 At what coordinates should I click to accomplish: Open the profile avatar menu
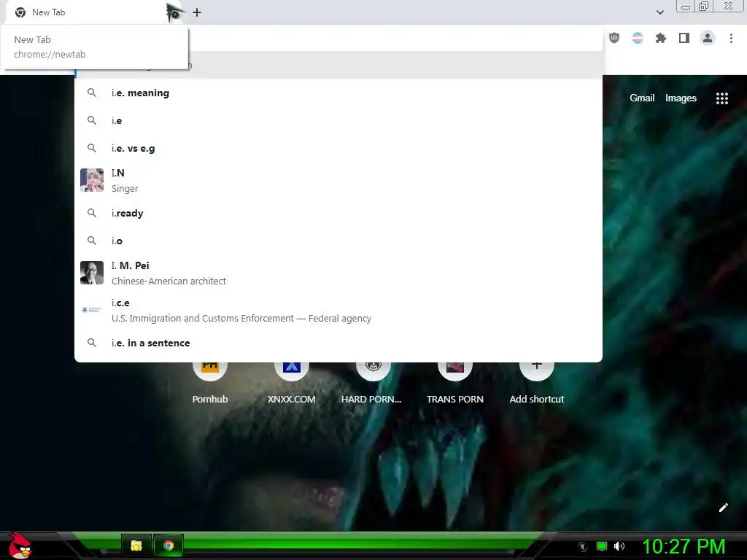[x=708, y=38]
